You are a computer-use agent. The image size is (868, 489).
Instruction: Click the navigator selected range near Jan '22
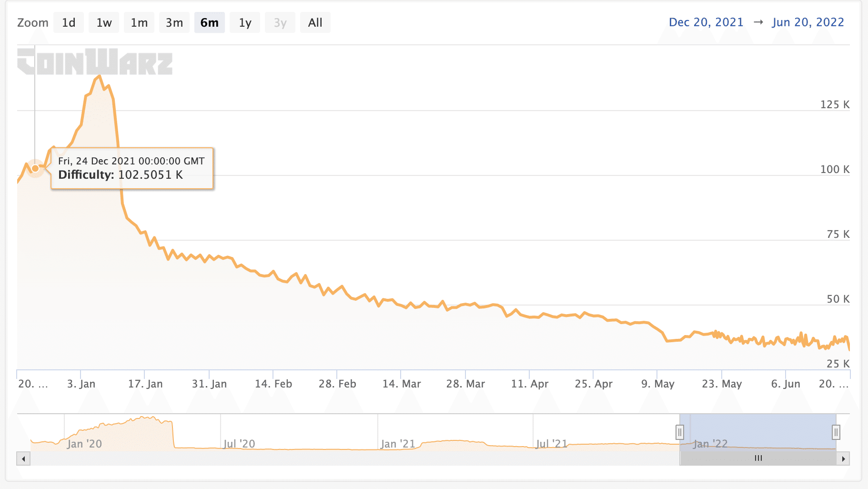tap(758, 432)
